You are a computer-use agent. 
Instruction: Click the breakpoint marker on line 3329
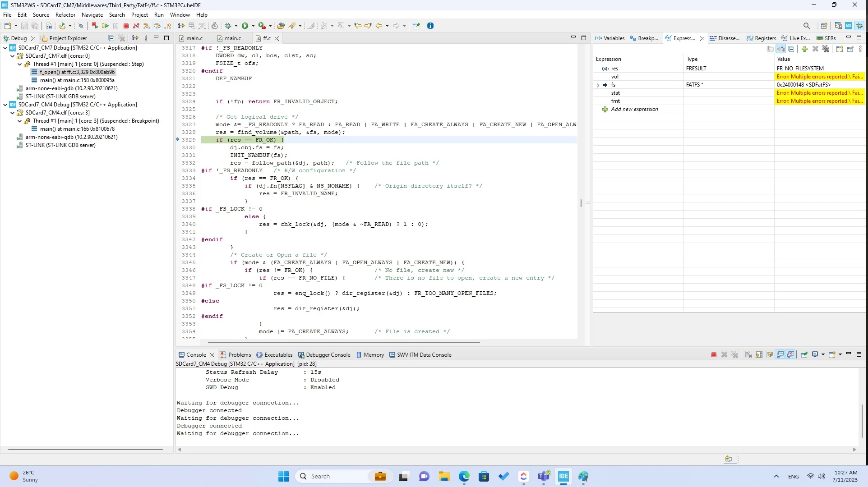(177, 140)
